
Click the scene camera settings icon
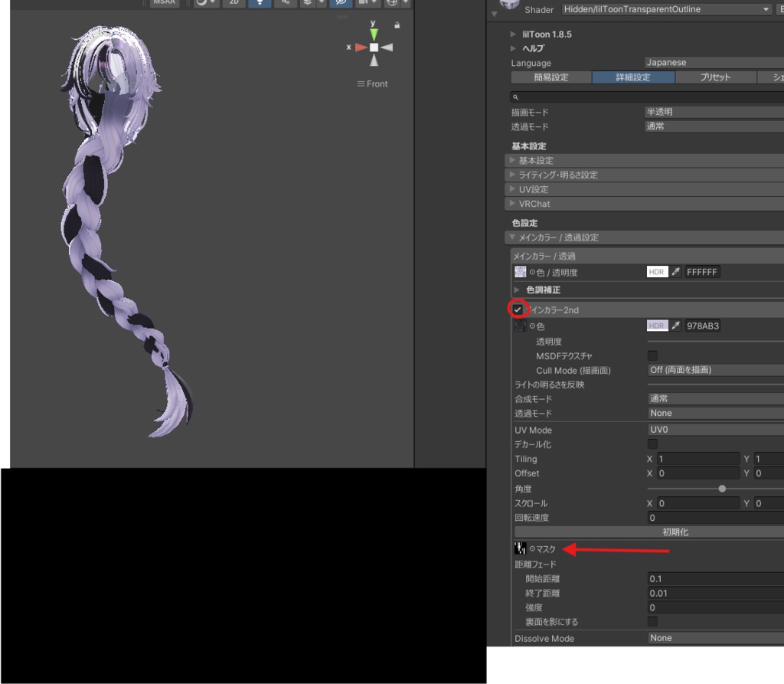click(363, 2)
